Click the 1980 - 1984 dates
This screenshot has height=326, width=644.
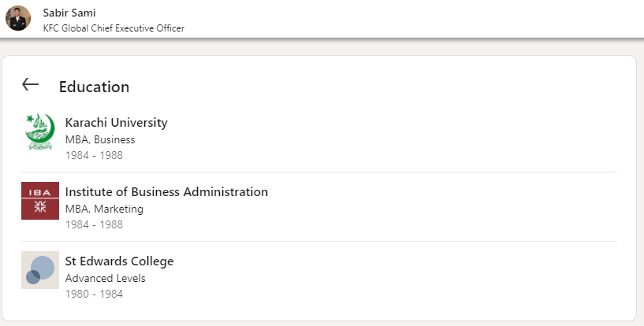pos(94,294)
